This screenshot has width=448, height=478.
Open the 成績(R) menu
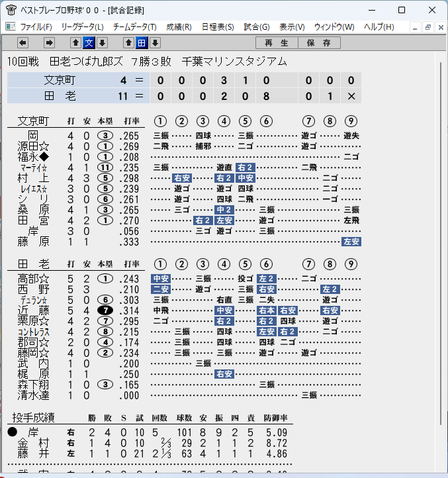(x=179, y=27)
